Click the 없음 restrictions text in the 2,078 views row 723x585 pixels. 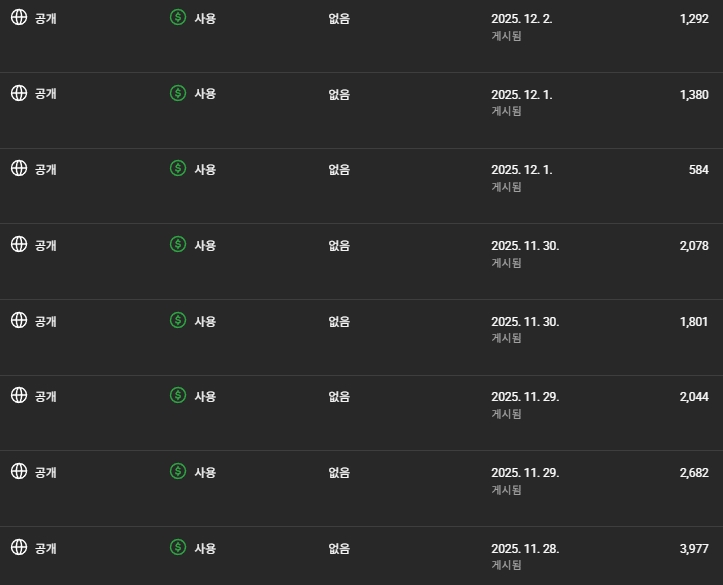point(339,245)
